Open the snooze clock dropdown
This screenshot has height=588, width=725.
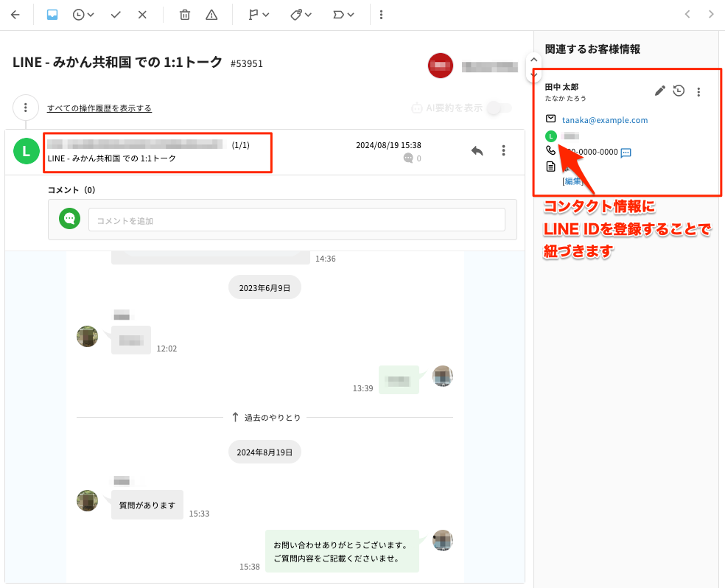click(x=83, y=15)
